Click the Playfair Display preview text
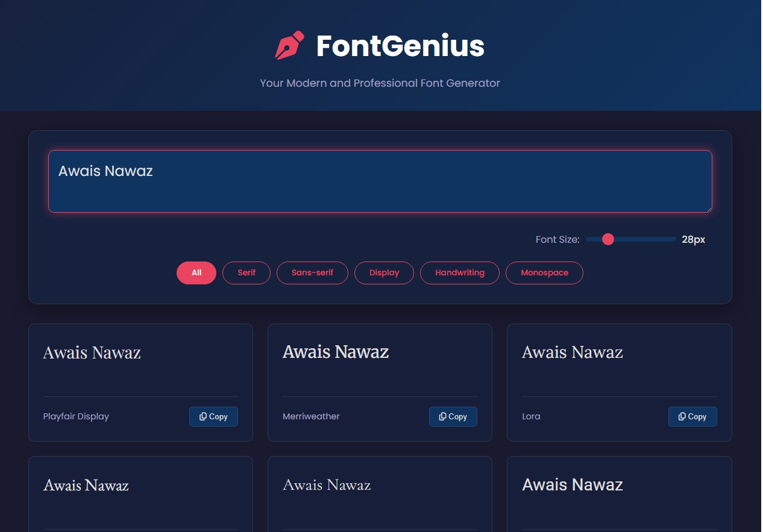 (92, 352)
